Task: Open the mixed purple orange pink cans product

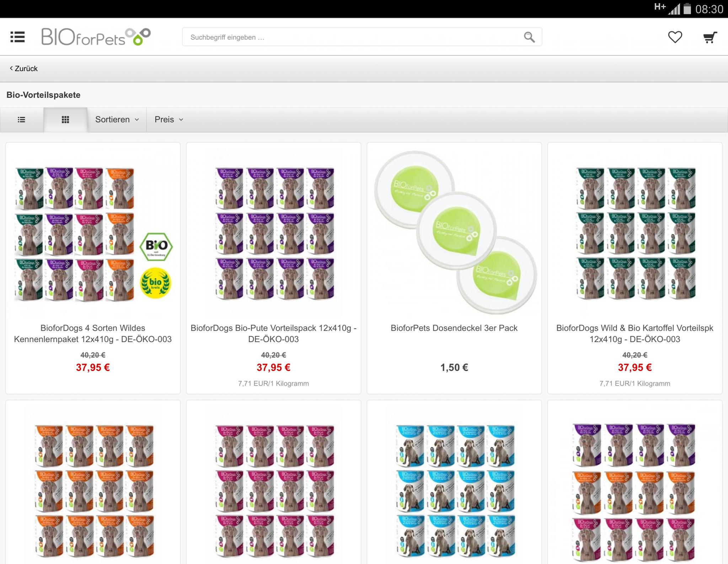Action: [635, 490]
